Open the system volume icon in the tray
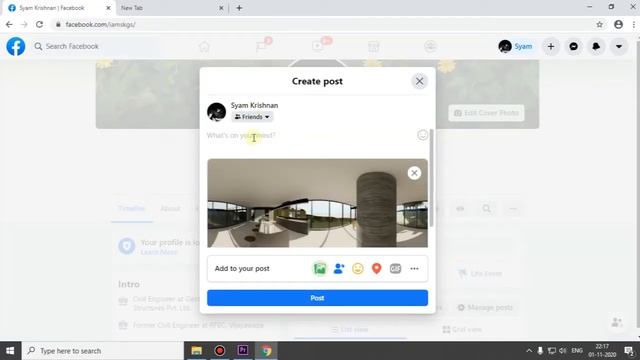Screen dimensions: 640x360 (563, 351)
